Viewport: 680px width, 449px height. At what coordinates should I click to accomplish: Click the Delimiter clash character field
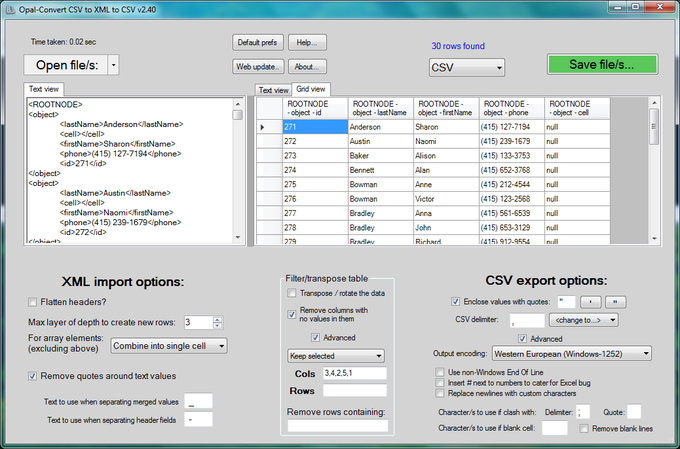[583, 412]
